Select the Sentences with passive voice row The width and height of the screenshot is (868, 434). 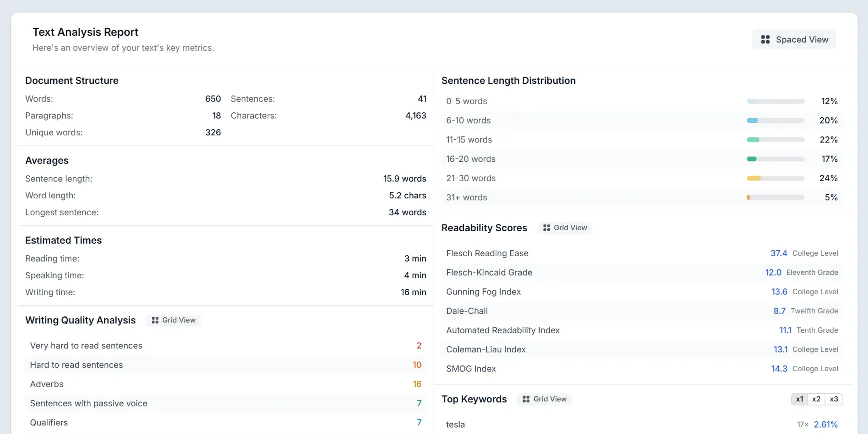(226, 403)
